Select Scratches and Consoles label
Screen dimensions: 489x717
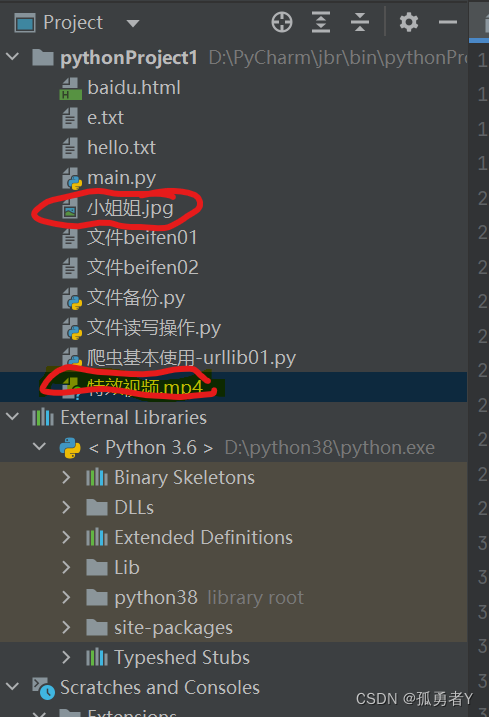(160, 688)
